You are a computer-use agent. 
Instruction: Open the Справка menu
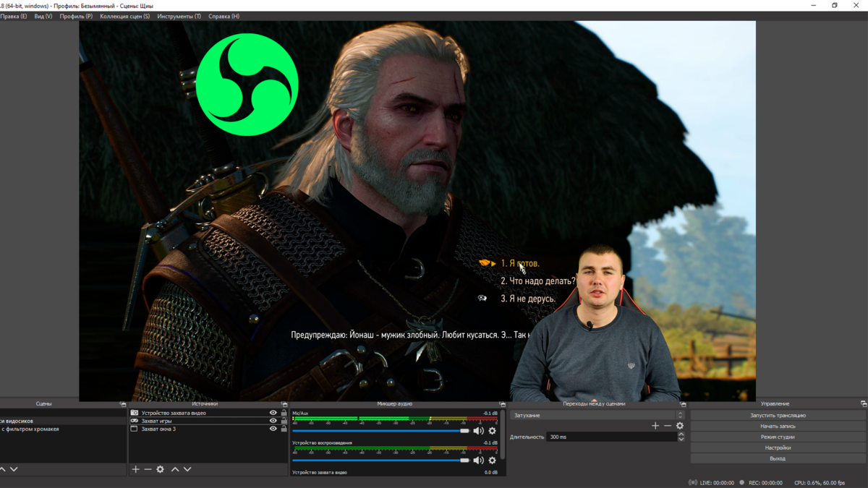[224, 16]
